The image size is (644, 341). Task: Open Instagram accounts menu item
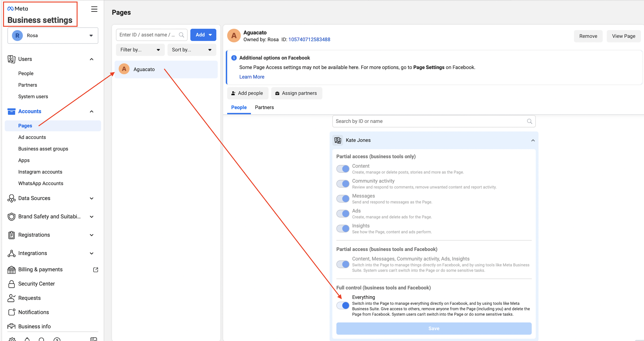point(40,172)
